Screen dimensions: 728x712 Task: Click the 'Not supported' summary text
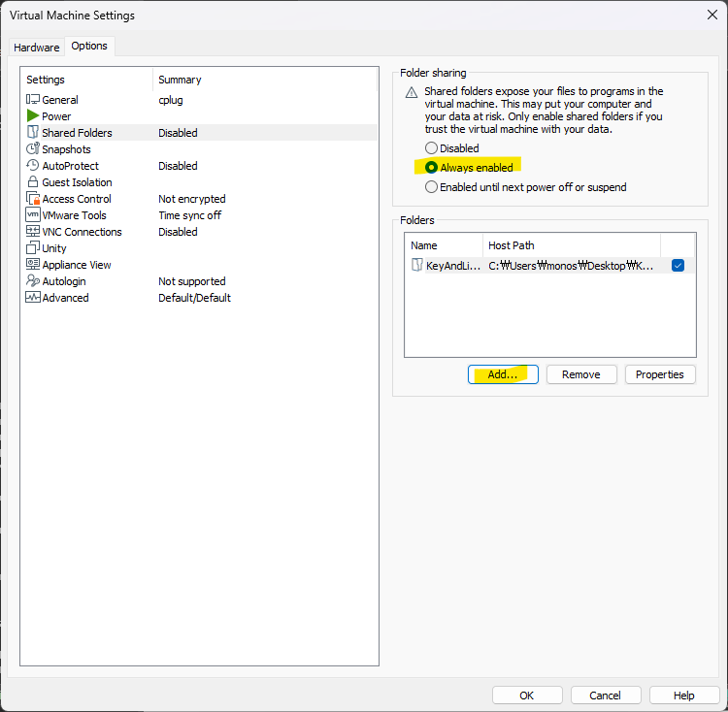click(192, 281)
